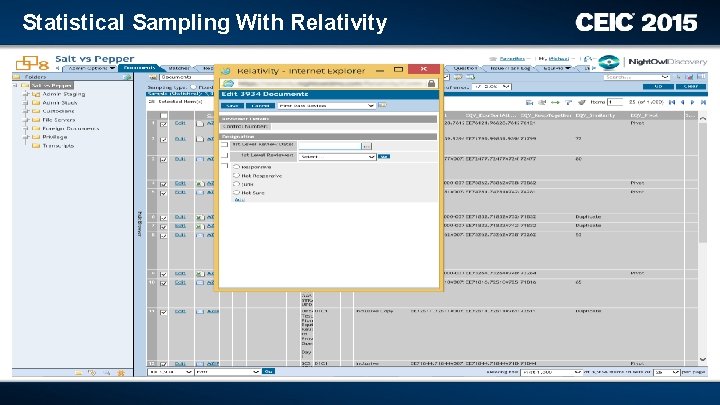Uncheck the checkbox for row 1

pyautogui.click(x=163, y=124)
